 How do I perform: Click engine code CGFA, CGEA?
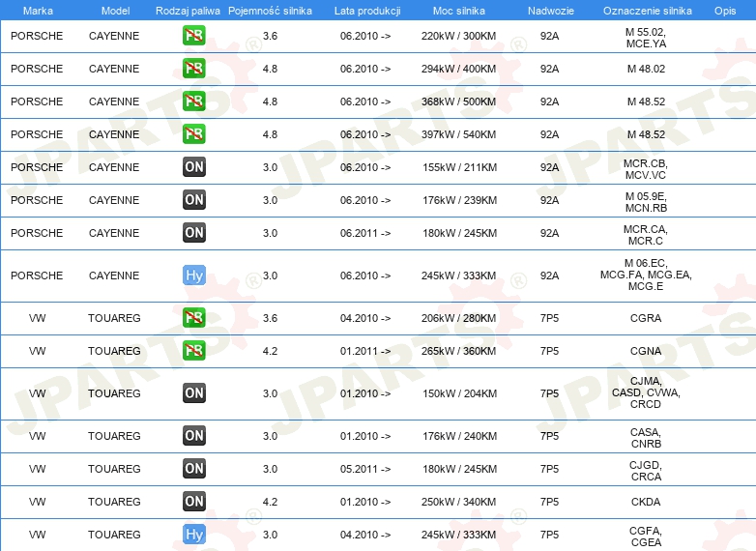(646, 536)
